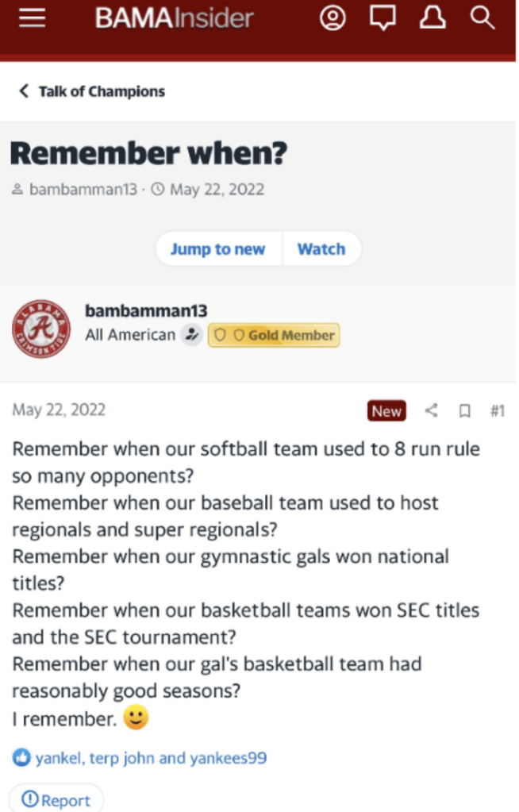The image size is (519, 812).
Task: Click the BAMAInsider site logo
Action: [175, 18]
